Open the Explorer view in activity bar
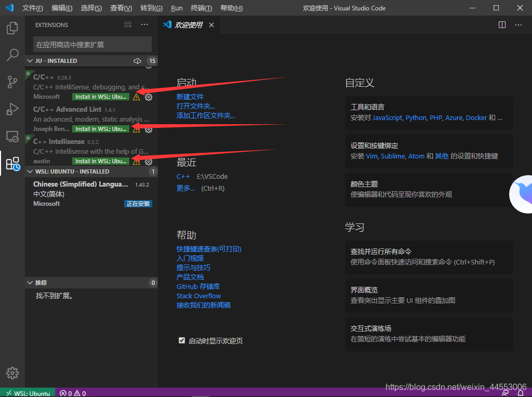The width and height of the screenshot is (532, 397). (12, 28)
